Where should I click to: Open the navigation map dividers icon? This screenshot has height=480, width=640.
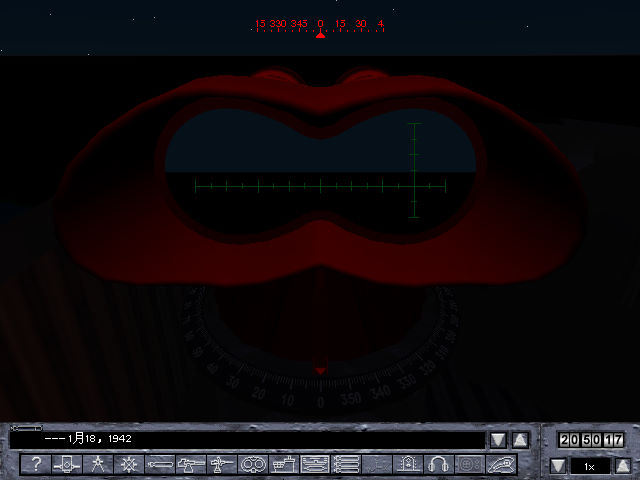coord(98,464)
